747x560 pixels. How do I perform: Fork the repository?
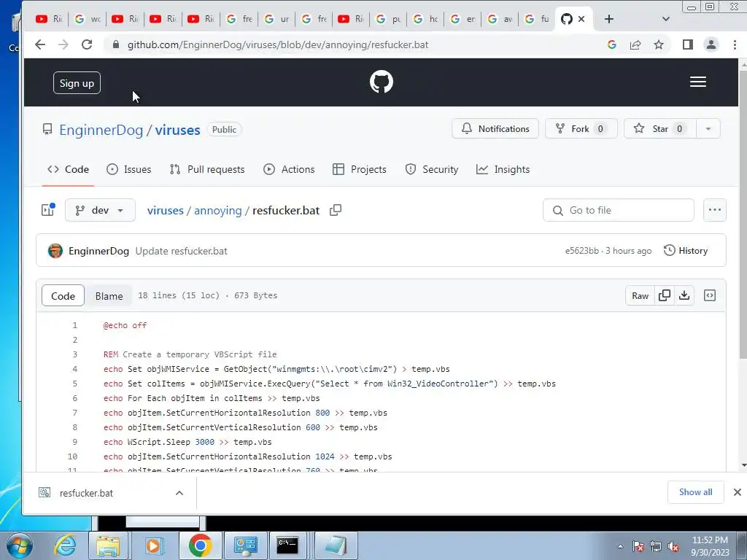(581, 128)
